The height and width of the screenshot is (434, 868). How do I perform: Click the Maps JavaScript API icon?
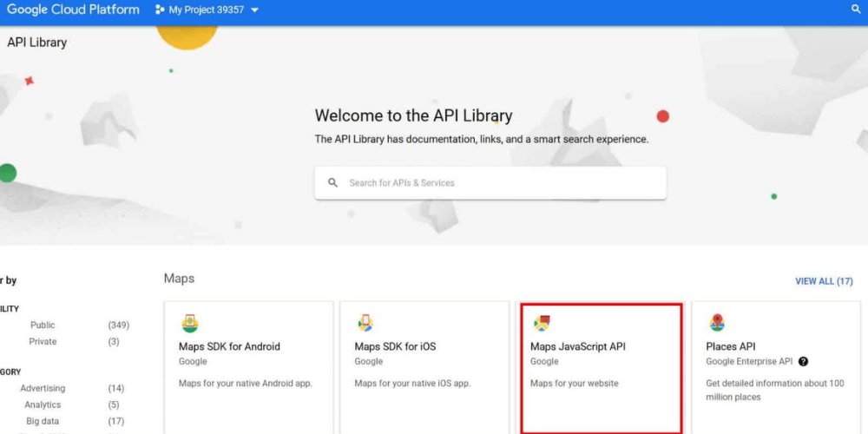coord(542,323)
